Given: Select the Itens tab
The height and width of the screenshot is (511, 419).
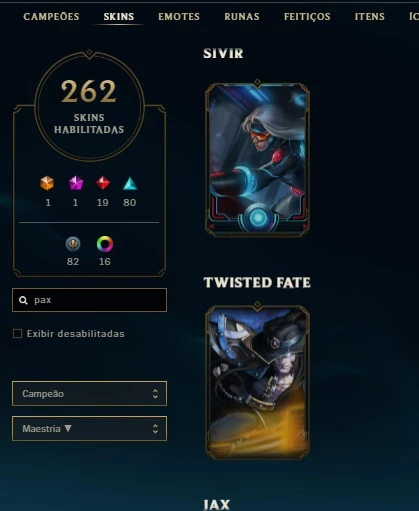Looking at the screenshot, I should click(369, 16).
